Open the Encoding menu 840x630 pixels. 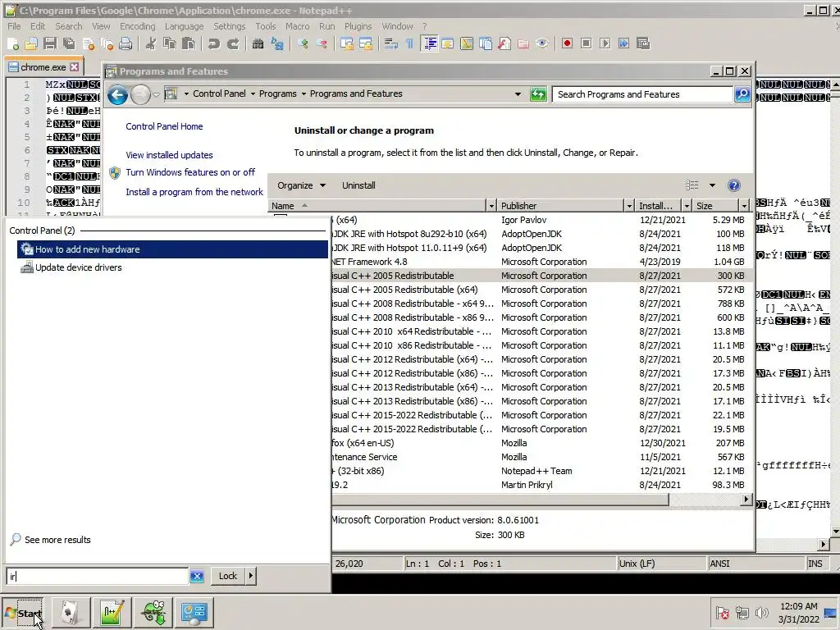[137, 26]
